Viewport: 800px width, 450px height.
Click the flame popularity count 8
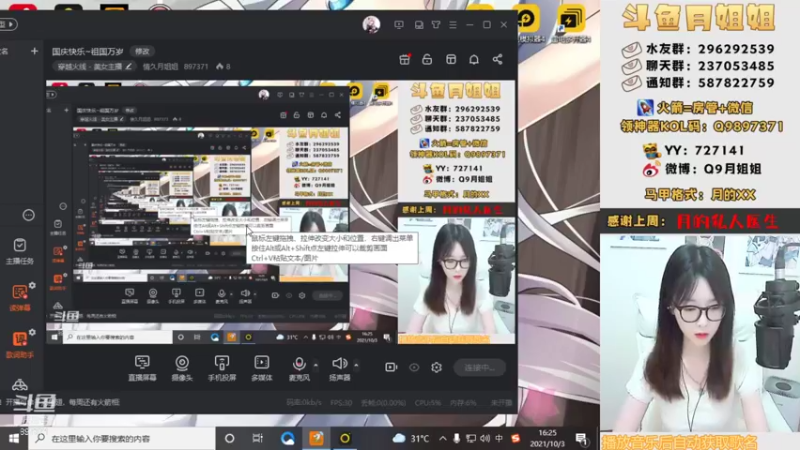click(x=223, y=66)
